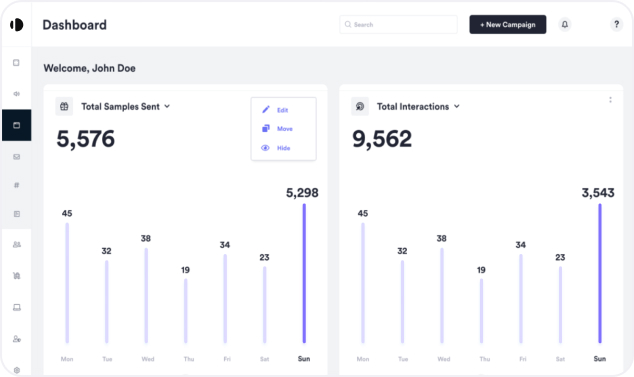
Task: Open notifications bell icon
Action: coord(565,25)
